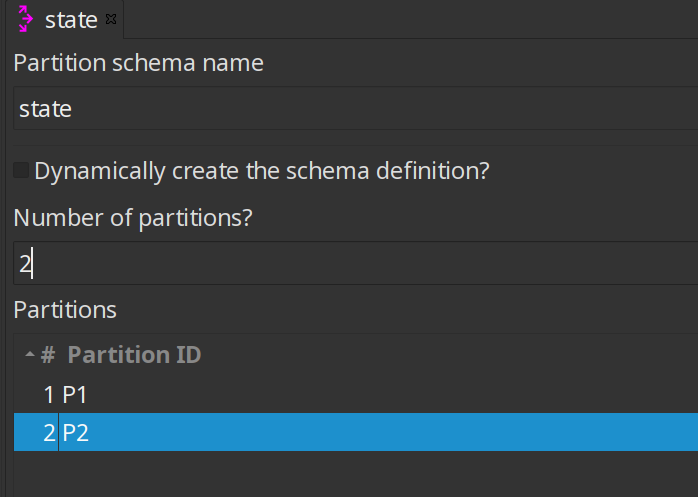Image resolution: width=698 pixels, height=497 pixels.
Task: Click empty tab bar space right of state tab
Action: point(400,20)
